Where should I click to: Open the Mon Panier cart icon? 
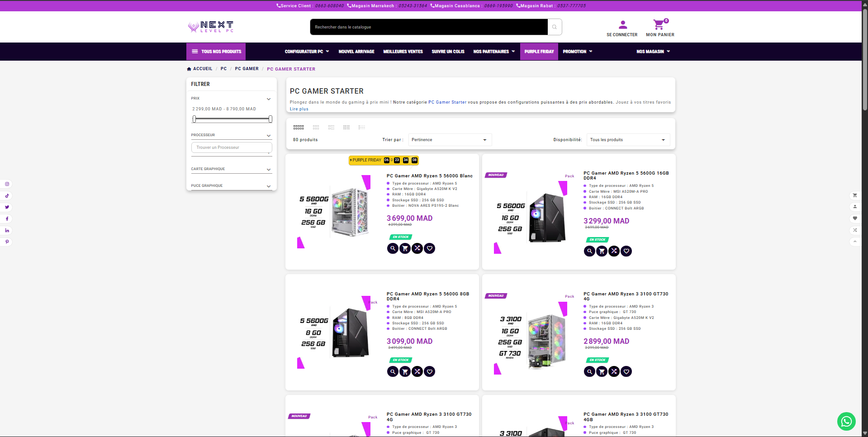pyautogui.click(x=659, y=25)
